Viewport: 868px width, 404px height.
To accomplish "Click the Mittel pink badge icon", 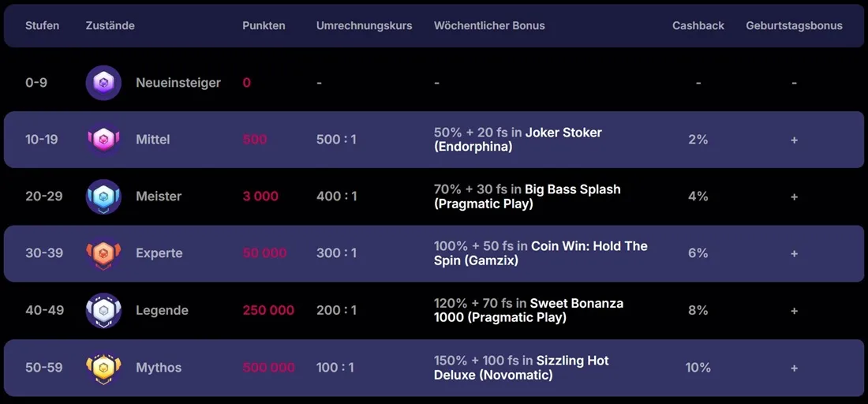I will click(x=103, y=140).
